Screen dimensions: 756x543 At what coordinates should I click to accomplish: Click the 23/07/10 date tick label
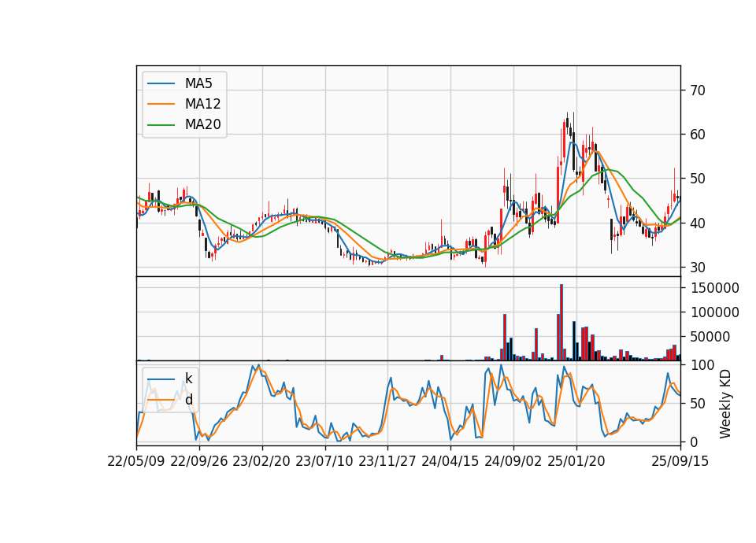(x=324, y=461)
